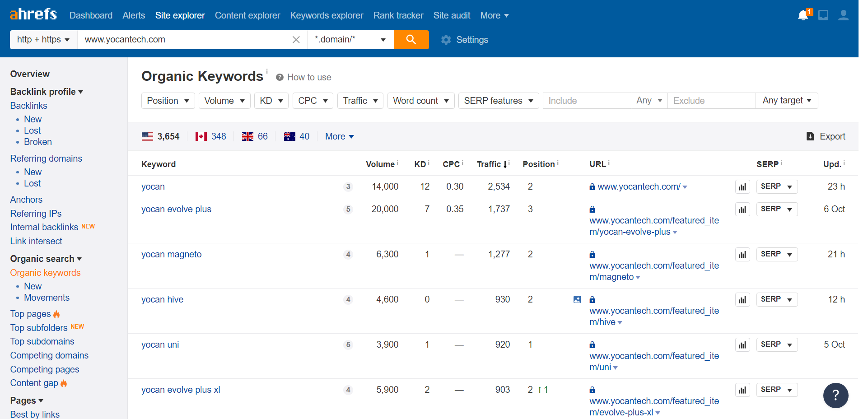Open the Referring domains sidebar link
868x419 pixels.
(x=46, y=158)
